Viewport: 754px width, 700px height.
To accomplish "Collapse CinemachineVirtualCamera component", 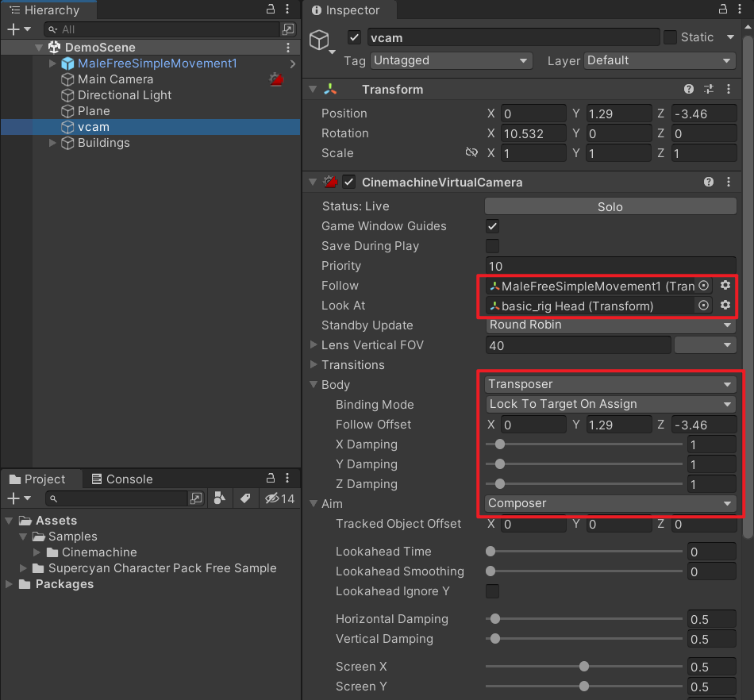I will coord(313,183).
